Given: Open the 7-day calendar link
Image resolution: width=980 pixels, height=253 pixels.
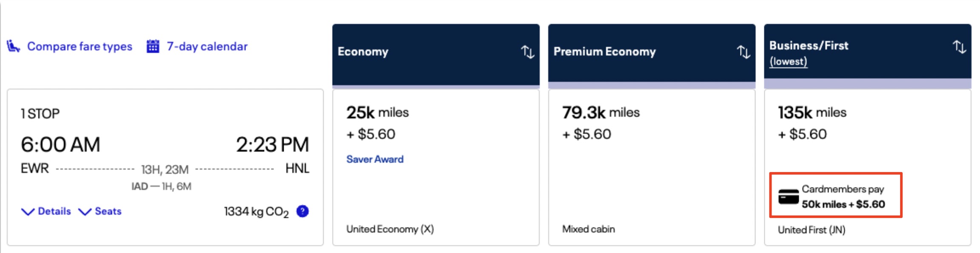Looking at the screenshot, I should click(x=207, y=46).
